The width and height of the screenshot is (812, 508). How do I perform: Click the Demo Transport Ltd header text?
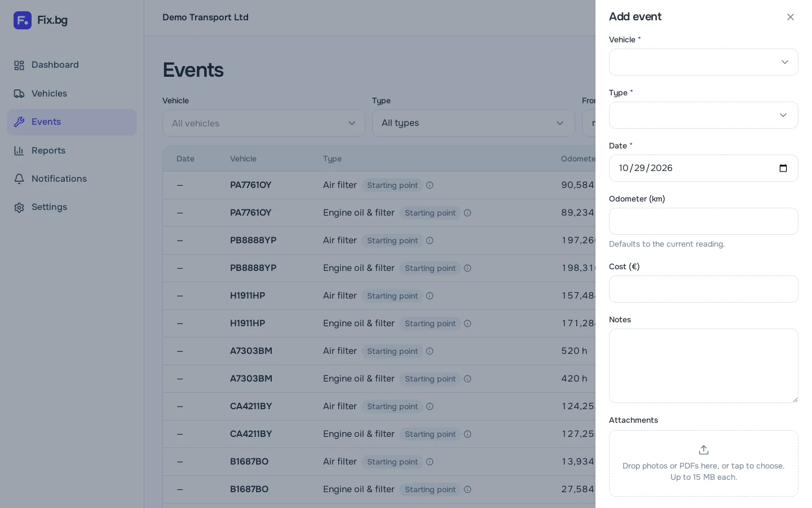pos(205,17)
